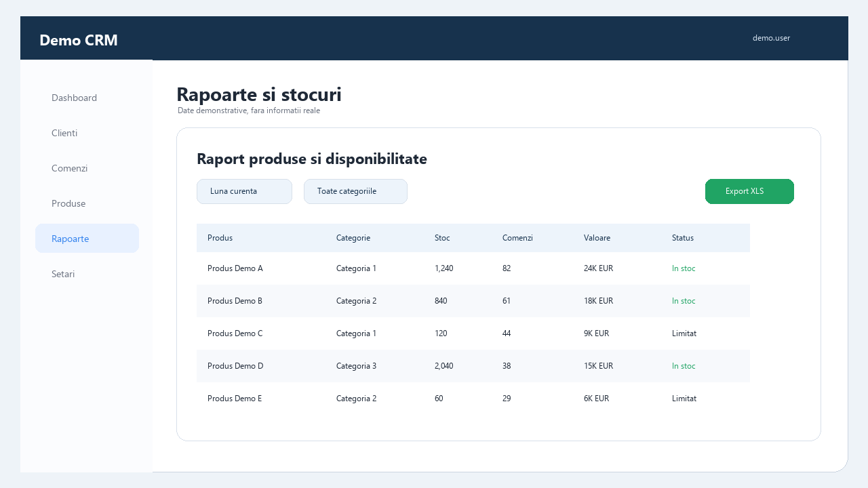Click Categoria 2 in Produs Demo E row
The image size is (868, 488).
pyautogui.click(x=356, y=399)
